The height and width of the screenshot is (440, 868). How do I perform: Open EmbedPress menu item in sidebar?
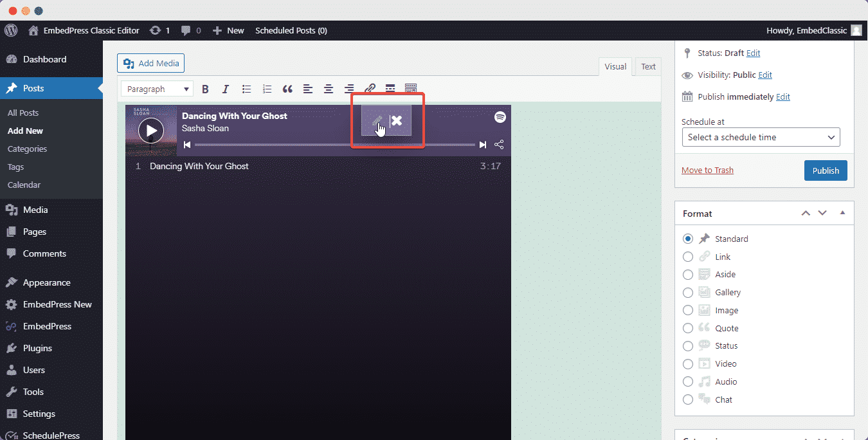coord(51,326)
